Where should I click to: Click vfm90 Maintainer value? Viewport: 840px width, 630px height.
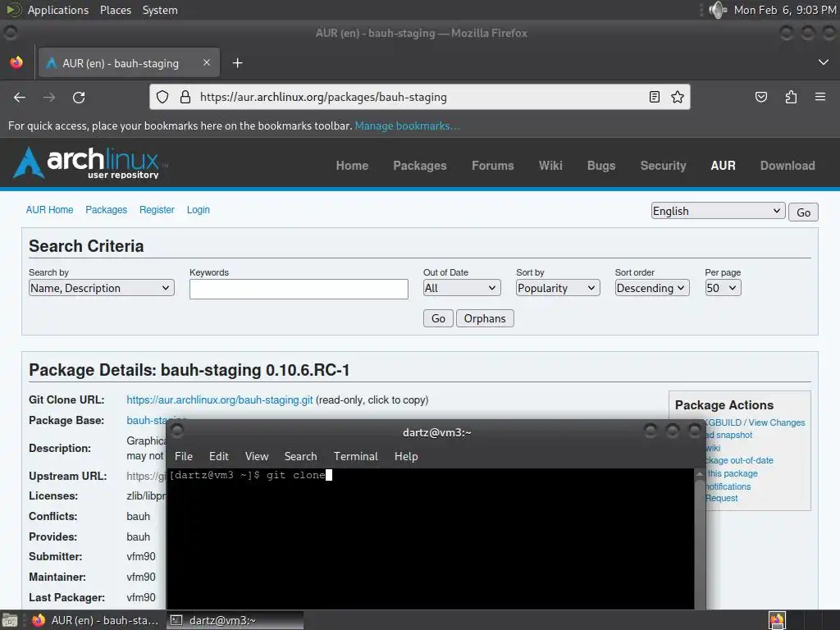(141, 577)
